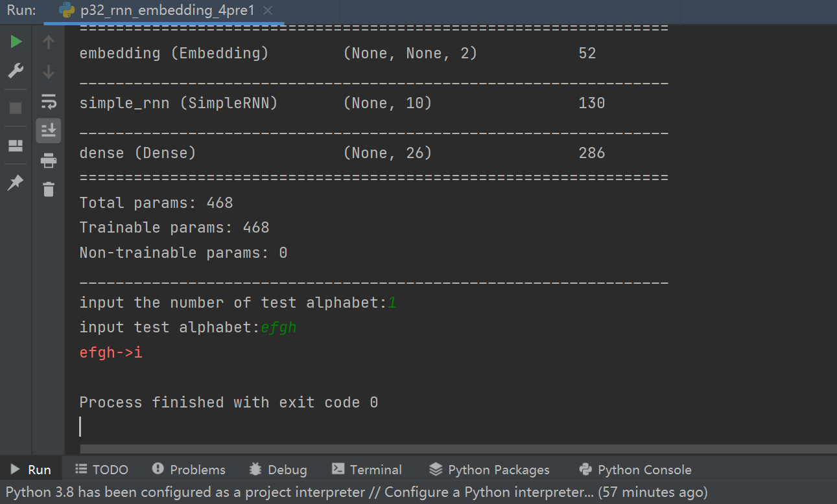Viewport: 837px width, 504px height.
Task: Open the TODO tool window
Action: [102, 470]
